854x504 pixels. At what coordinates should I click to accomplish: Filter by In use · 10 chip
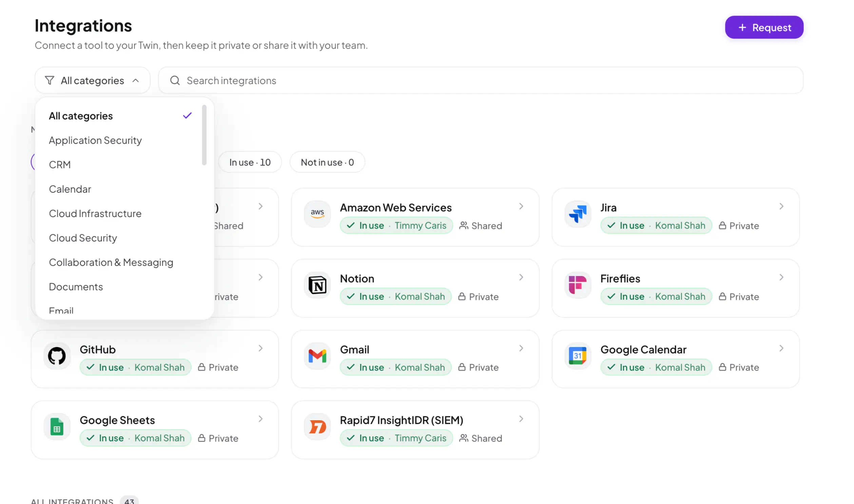point(250,162)
